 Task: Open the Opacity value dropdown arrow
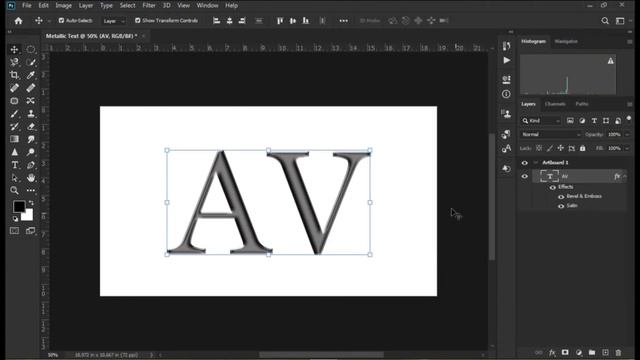(627, 134)
